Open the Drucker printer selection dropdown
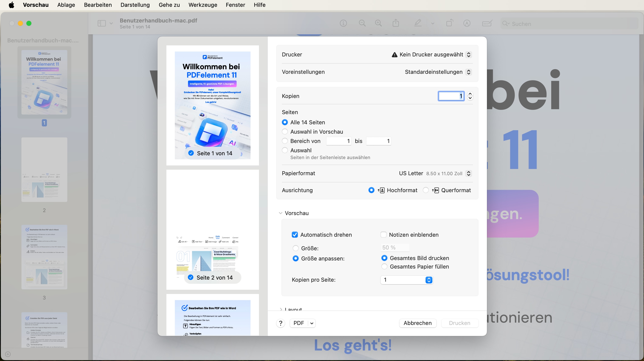 click(x=469, y=55)
